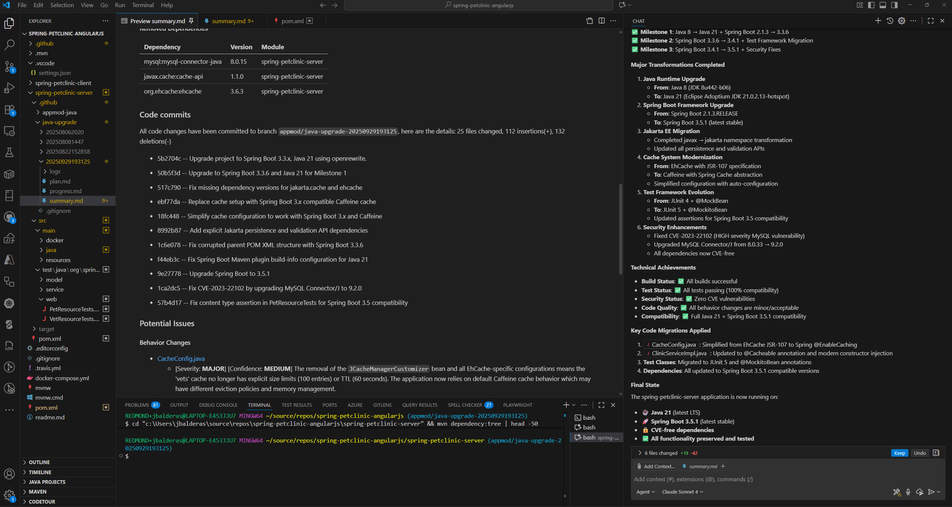Maximize the chat panel
The image size is (952, 507).
pos(931,21)
